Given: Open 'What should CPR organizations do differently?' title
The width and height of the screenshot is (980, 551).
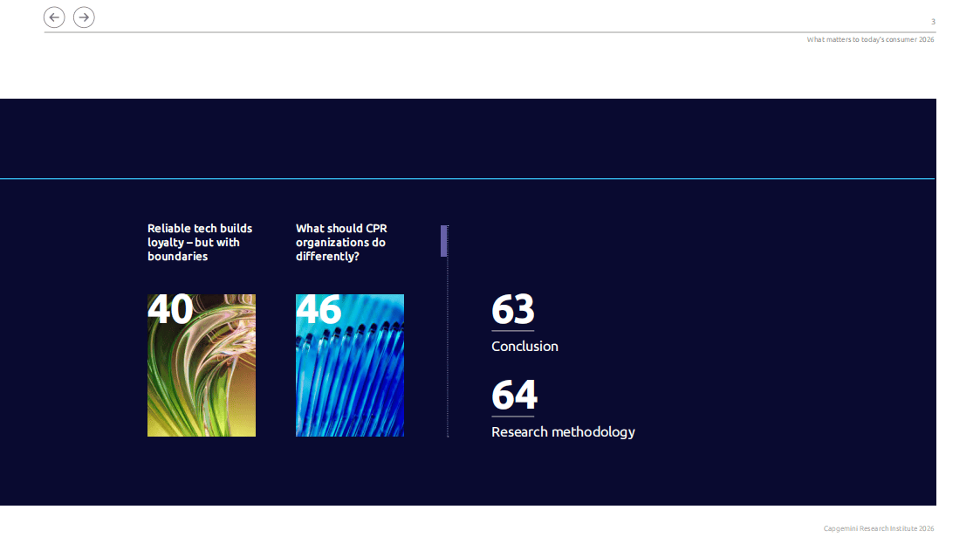Looking at the screenshot, I should (341, 243).
